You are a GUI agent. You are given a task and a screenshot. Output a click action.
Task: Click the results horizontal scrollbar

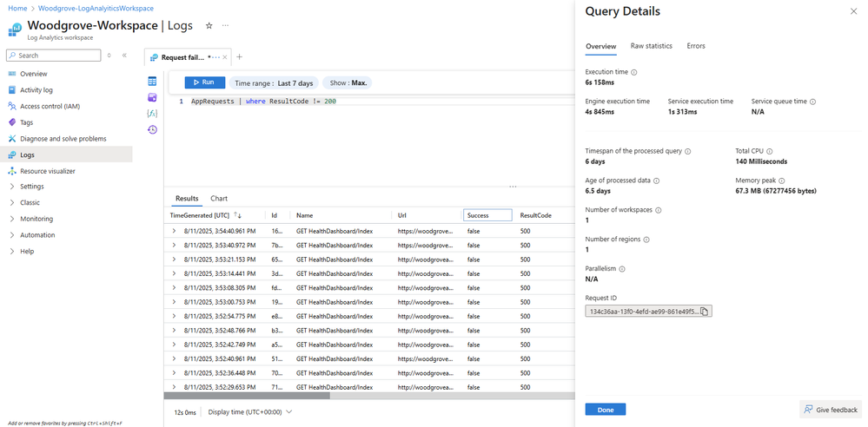(x=248, y=396)
